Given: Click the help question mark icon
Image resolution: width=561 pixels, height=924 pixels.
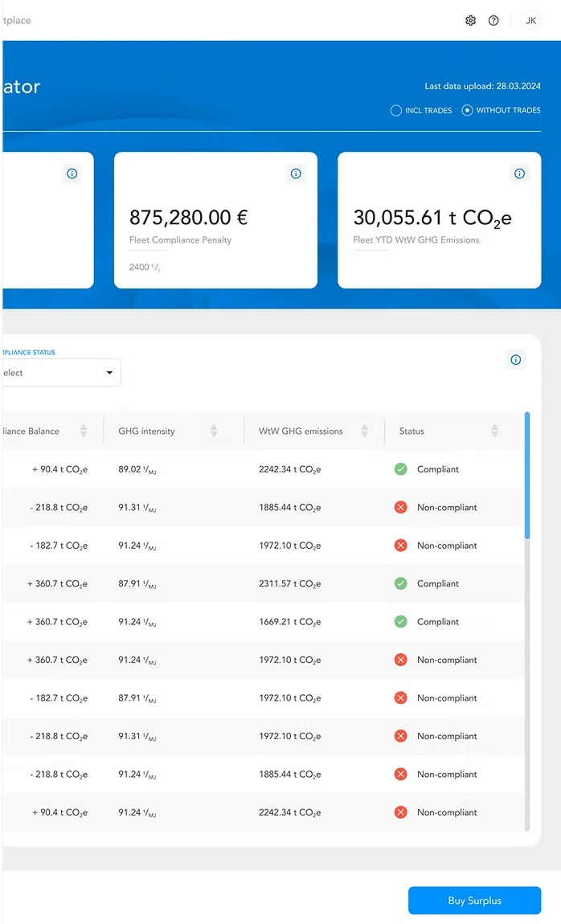Looking at the screenshot, I should click(493, 20).
